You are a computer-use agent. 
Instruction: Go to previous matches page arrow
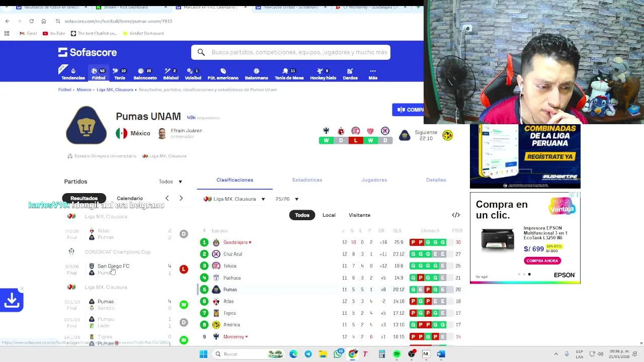[x=167, y=198]
